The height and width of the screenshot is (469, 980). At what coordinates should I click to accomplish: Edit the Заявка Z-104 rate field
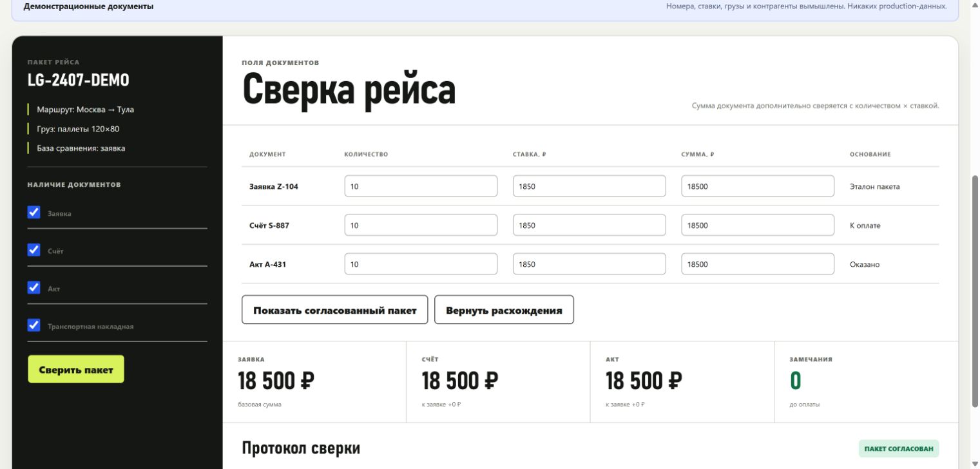pyautogui.click(x=590, y=186)
